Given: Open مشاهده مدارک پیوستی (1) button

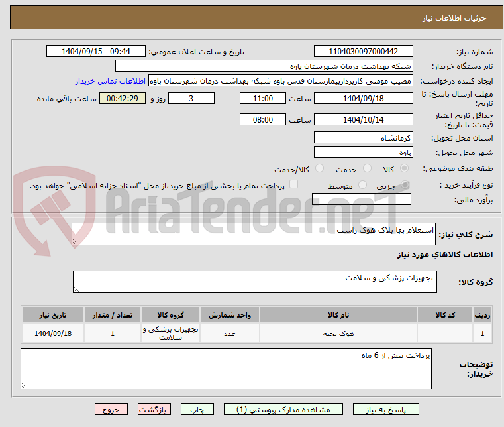Looking at the screenshot, I should click(283, 409).
